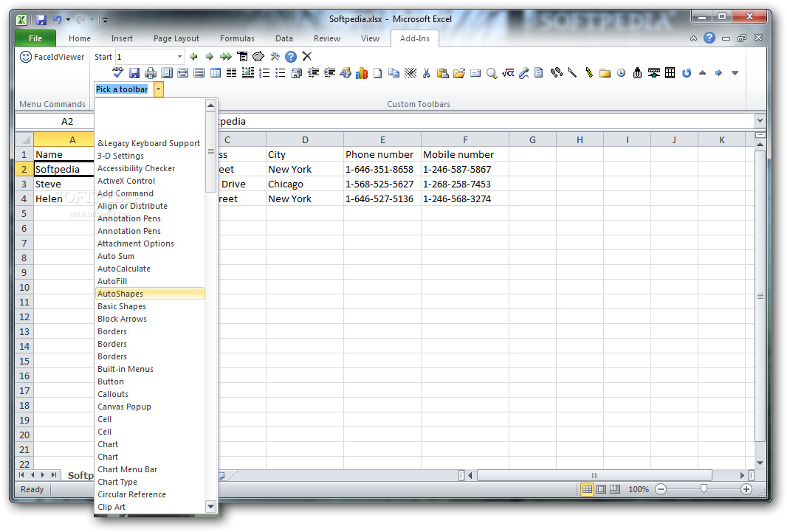Switch to Page Break Preview in status bar
This screenshot has width=787, height=532.
coord(615,489)
